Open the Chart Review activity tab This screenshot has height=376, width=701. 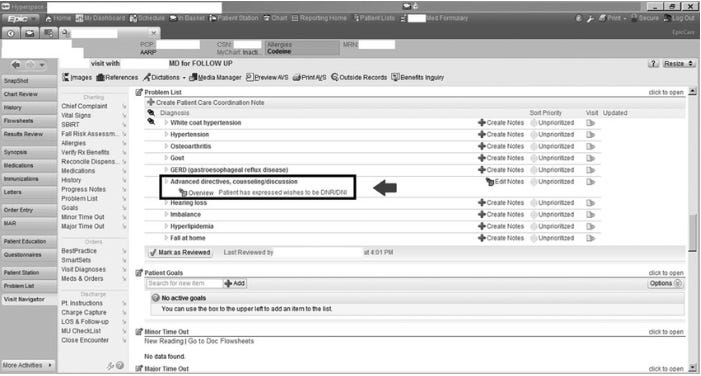click(x=29, y=94)
